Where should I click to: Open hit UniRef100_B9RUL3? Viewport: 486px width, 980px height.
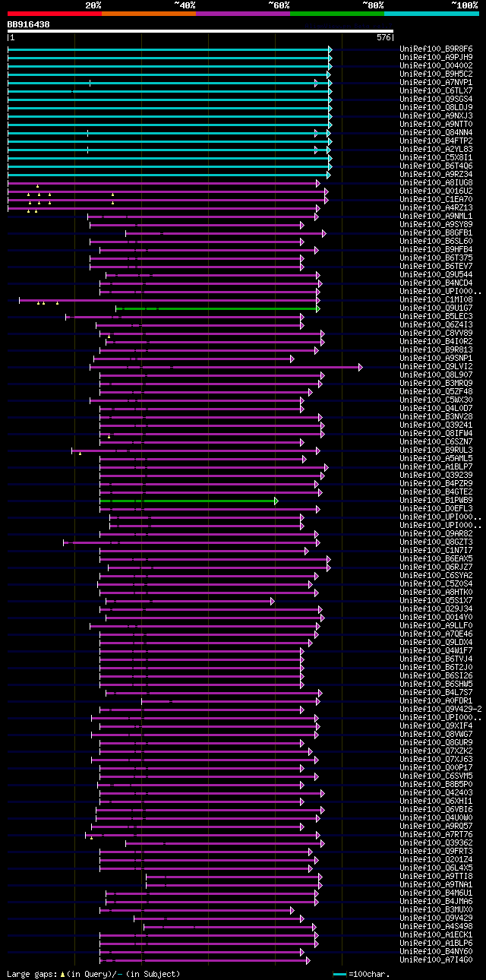[436, 450]
